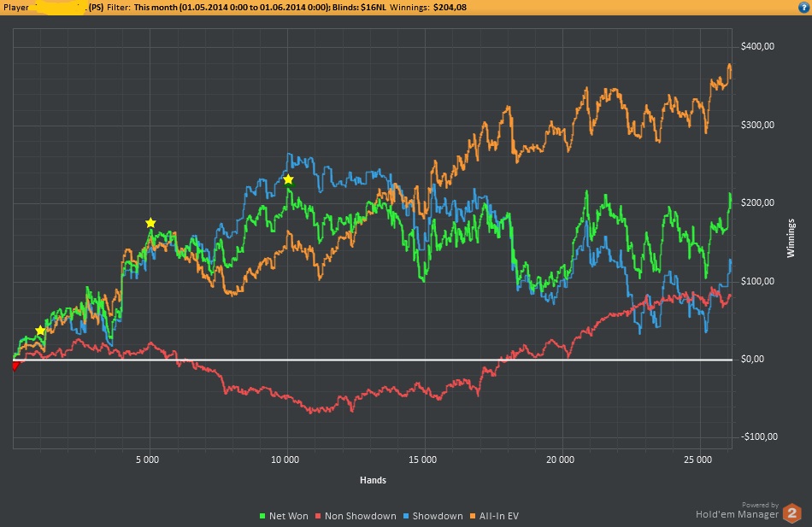The width and height of the screenshot is (812, 527).
Task: Click the $0,00 axis label
Action: click(x=752, y=360)
